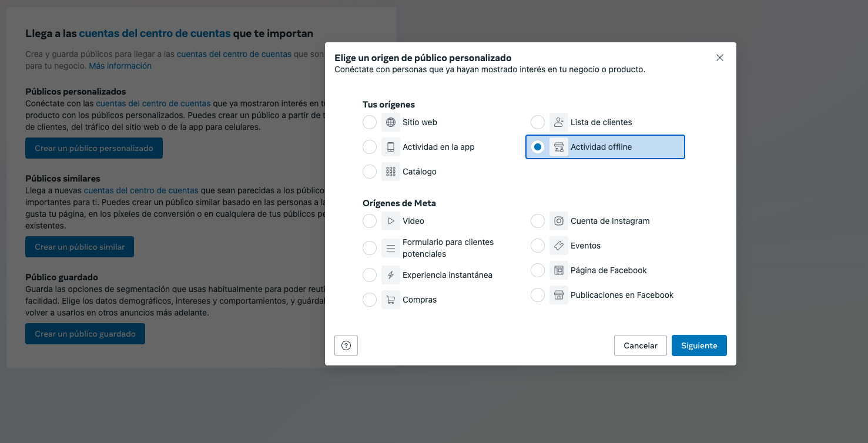
Task: Click the page icon for Página de Facebook
Action: (x=559, y=270)
